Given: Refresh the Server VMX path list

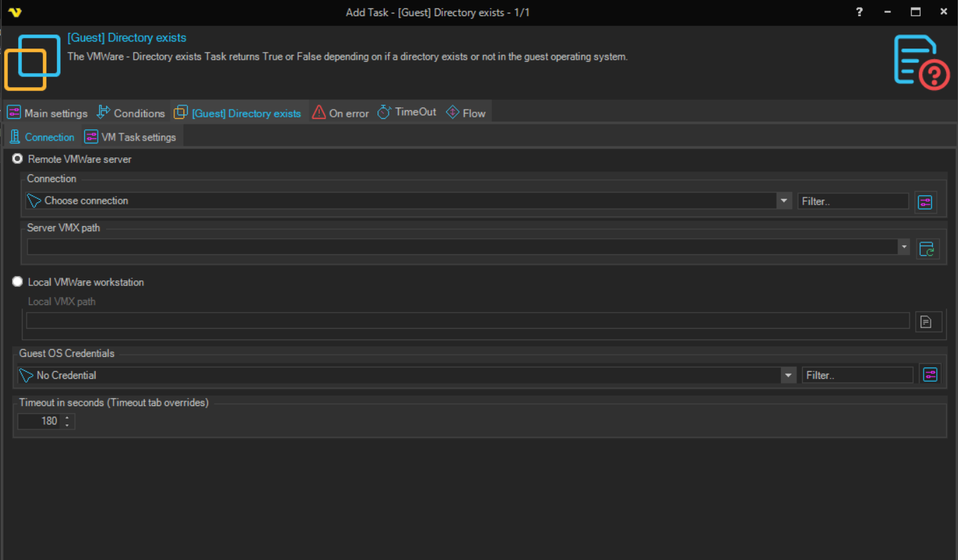Looking at the screenshot, I should 927,248.
